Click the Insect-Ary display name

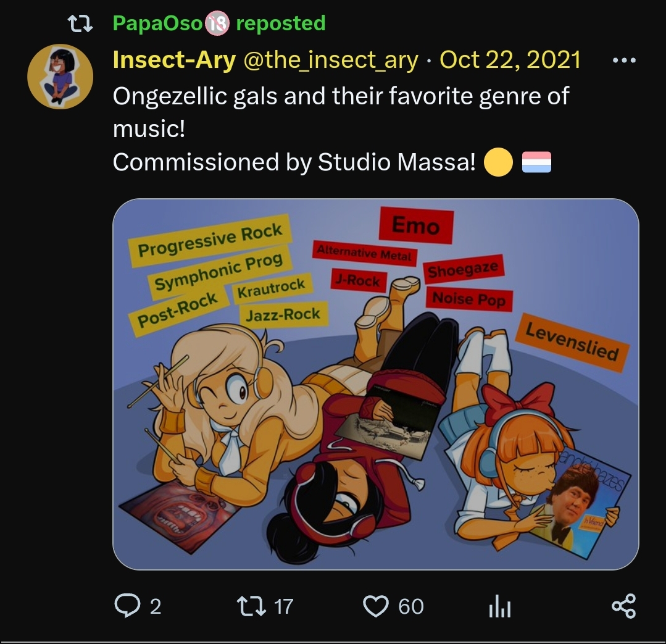174,60
